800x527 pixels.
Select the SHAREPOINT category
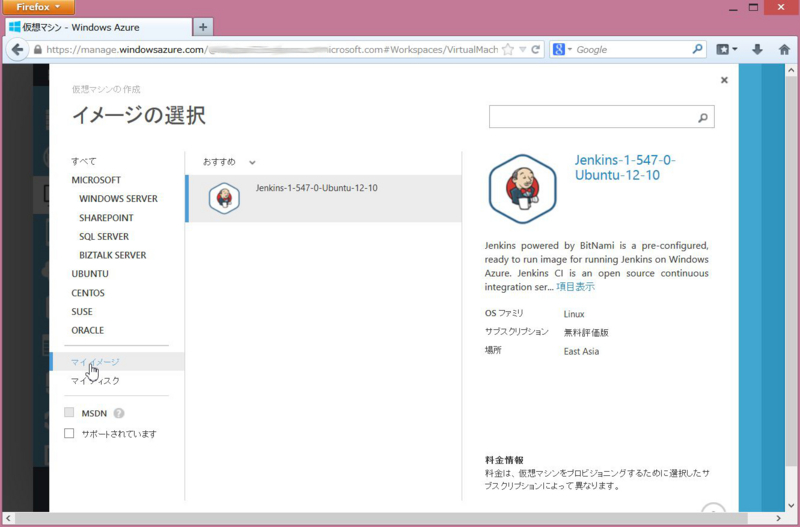pyautogui.click(x=106, y=218)
